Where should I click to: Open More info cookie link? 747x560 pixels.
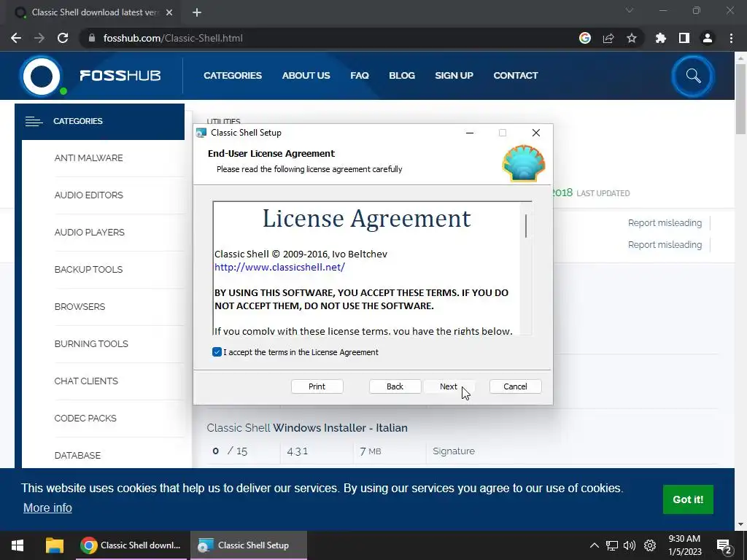[47, 507]
